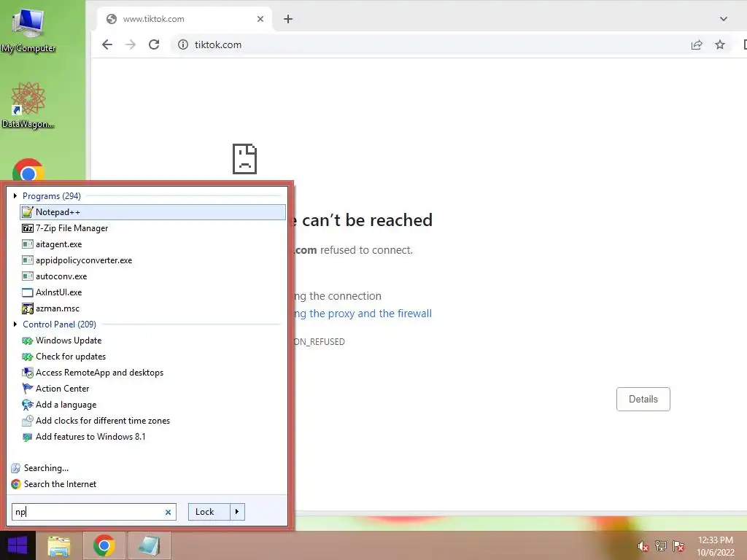Open the proxy and the firewall link

pyautogui.click(x=363, y=314)
